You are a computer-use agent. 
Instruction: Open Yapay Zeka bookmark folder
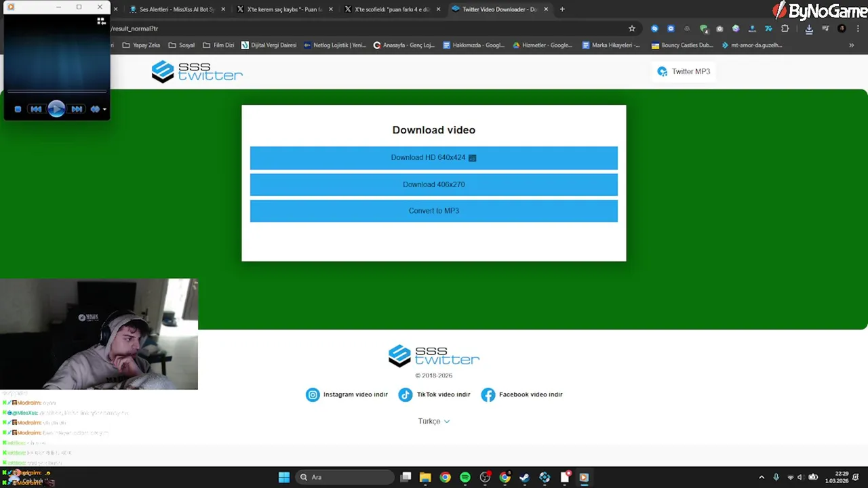(141, 45)
